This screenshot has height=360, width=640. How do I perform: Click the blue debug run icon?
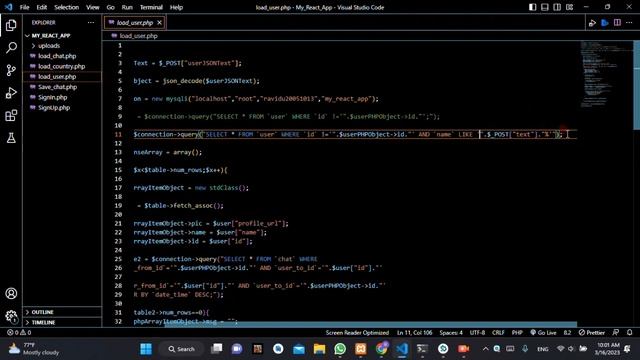[x=605, y=23]
